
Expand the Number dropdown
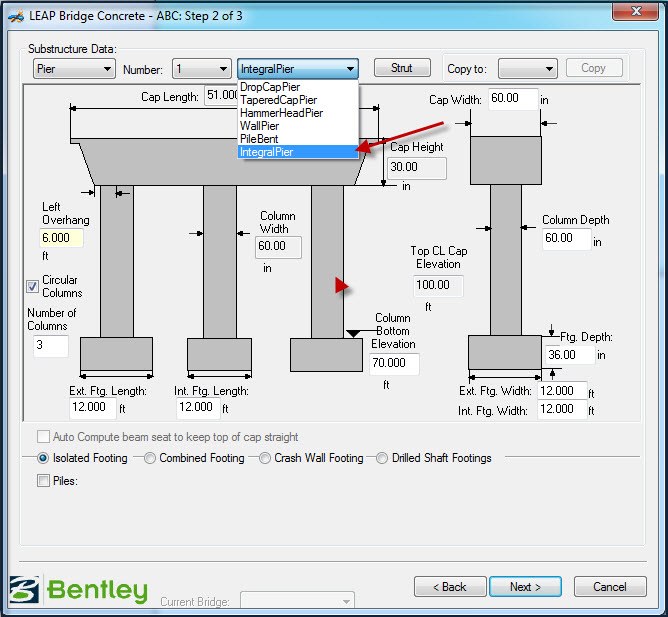coord(202,69)
